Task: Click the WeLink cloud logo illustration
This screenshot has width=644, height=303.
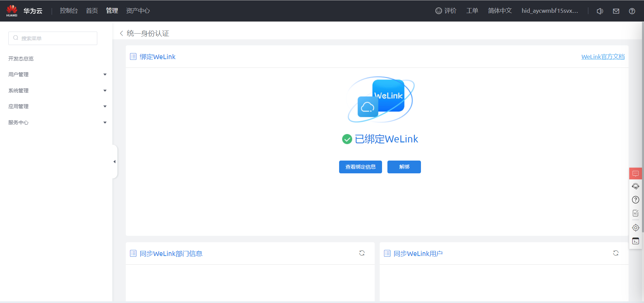Action: (380, 99)
